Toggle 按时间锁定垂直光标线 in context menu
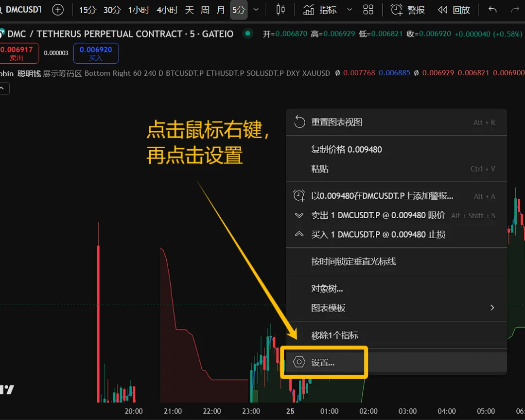 (x=353, y=262)
